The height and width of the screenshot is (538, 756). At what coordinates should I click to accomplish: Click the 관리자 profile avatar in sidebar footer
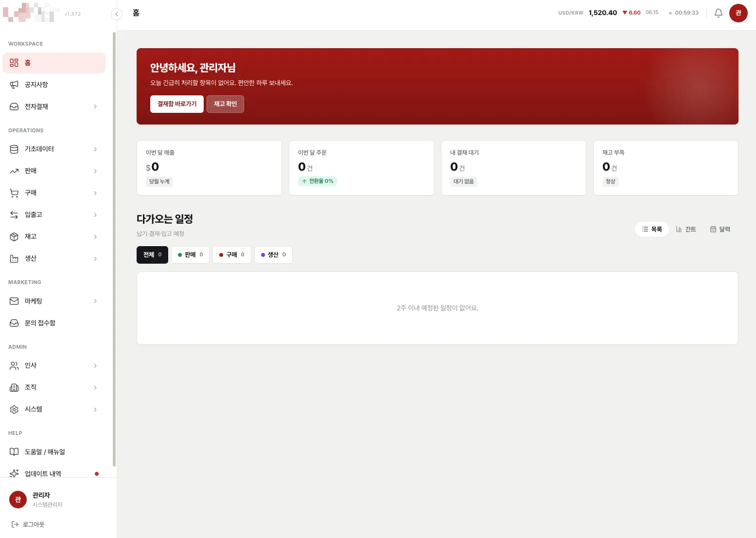[x=18, y=500]
